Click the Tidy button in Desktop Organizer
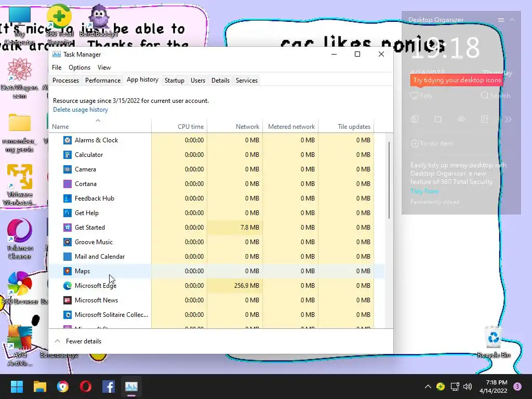 [x=421, y=96]
